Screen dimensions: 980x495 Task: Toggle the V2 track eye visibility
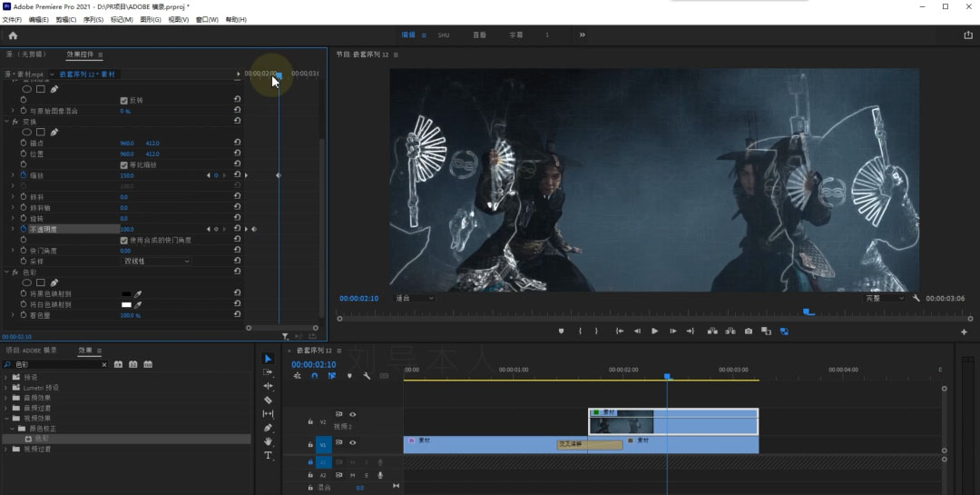(x=352, y=414)
